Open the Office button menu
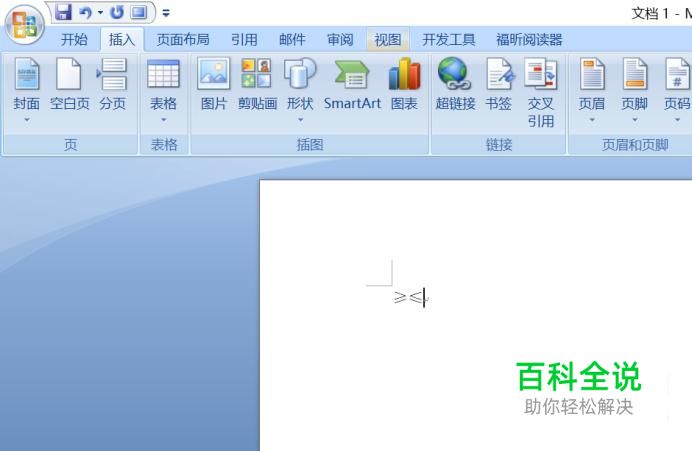 click(x=24, y=25)
